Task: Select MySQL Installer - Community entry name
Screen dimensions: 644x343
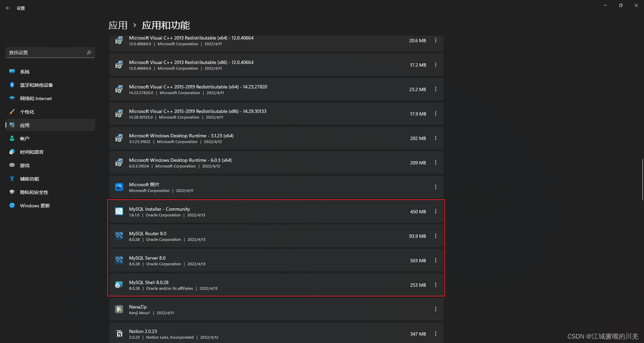Action: pyautogui.click(x=159, y=209)
